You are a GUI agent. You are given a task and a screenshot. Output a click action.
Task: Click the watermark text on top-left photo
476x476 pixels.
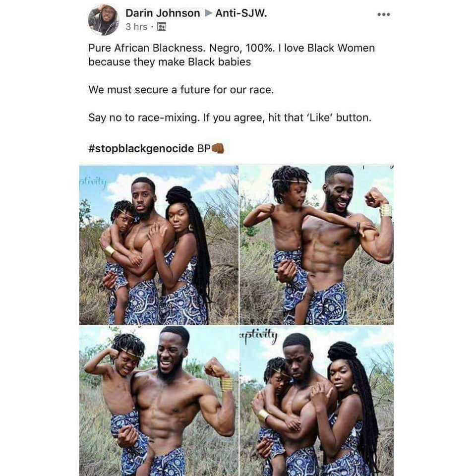(93, 183)
